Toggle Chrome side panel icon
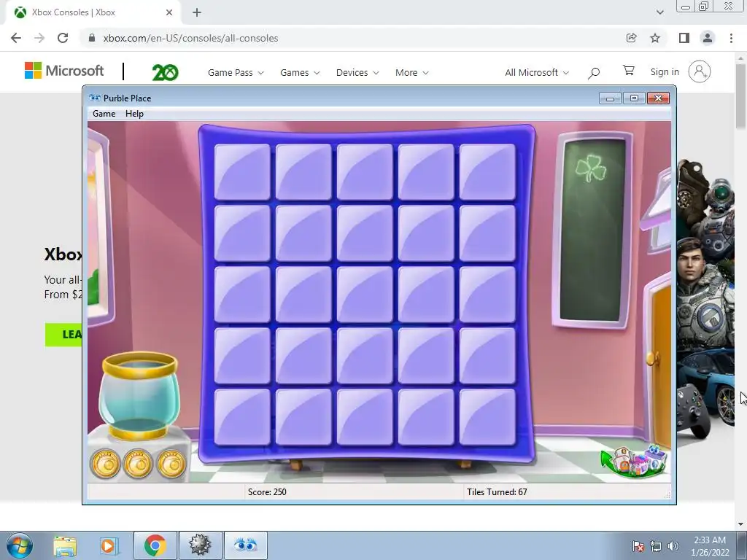This screenshot has width=747, height=560. tap(684, 38)
